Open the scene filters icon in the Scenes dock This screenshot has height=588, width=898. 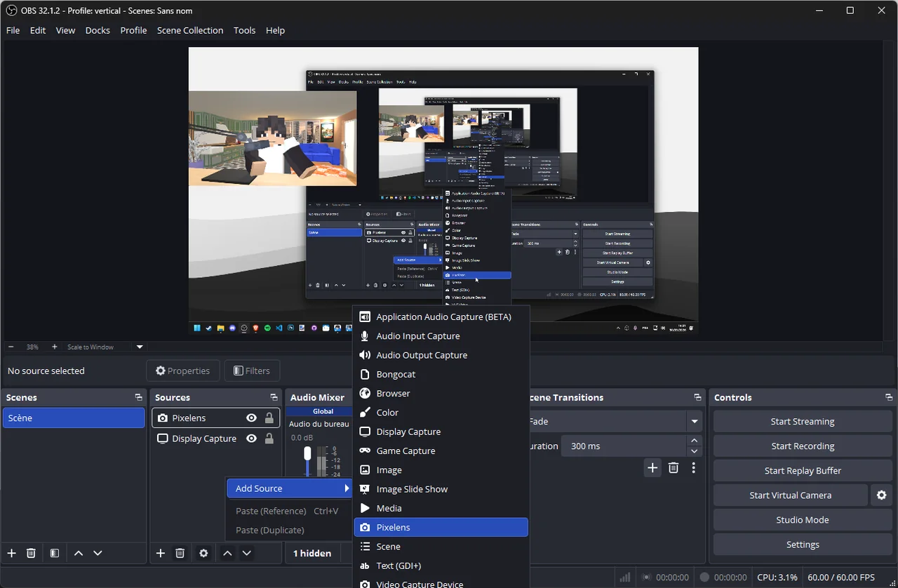[x=55, y=553]
